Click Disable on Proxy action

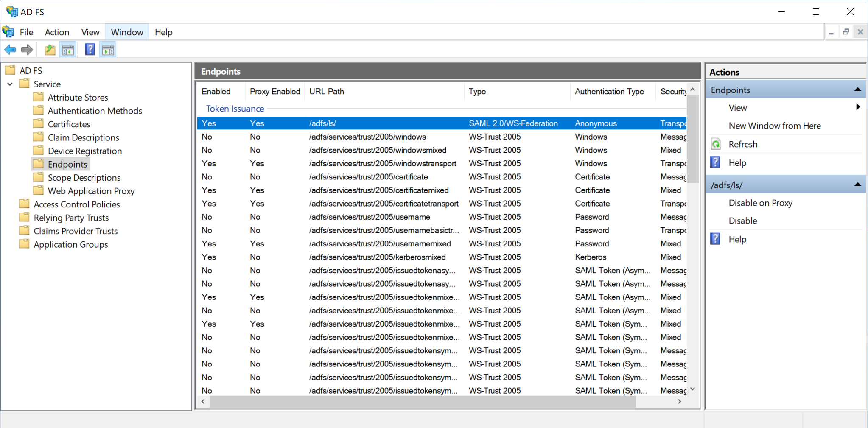tap(760, 203)
